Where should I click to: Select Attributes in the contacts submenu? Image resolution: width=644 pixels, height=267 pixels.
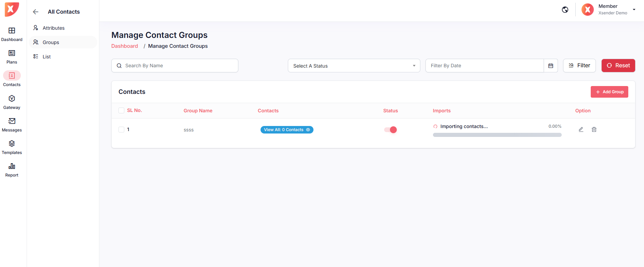point(54,28)
